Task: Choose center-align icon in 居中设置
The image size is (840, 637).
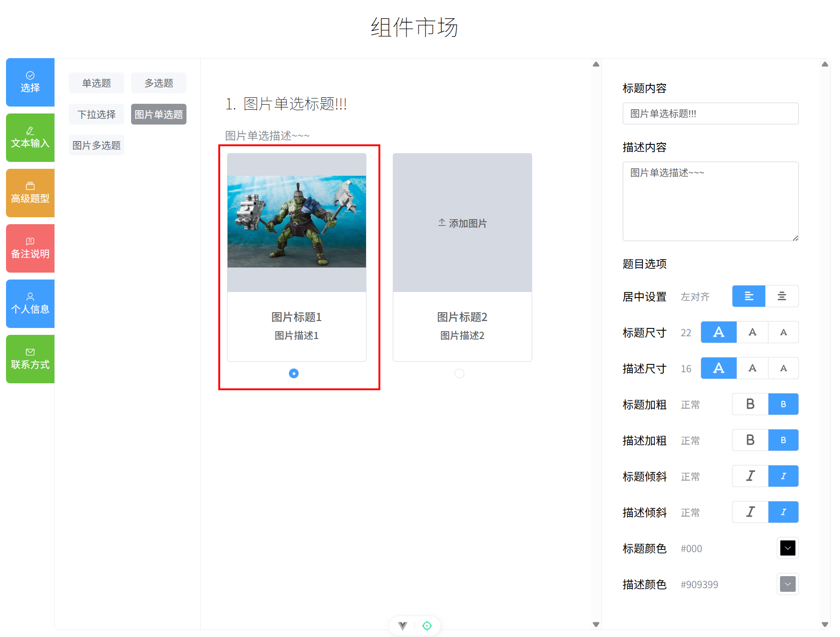Action: (x=782, y=296)
